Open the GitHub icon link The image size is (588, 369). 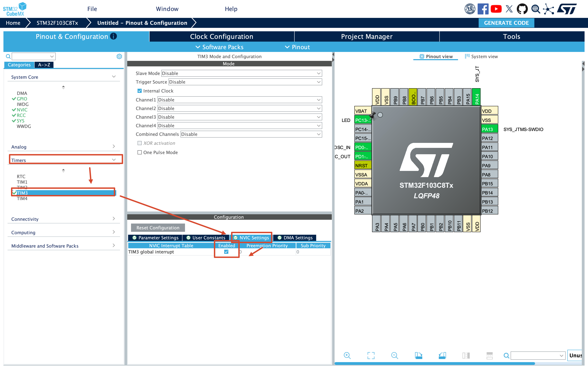tap(522, 9)
